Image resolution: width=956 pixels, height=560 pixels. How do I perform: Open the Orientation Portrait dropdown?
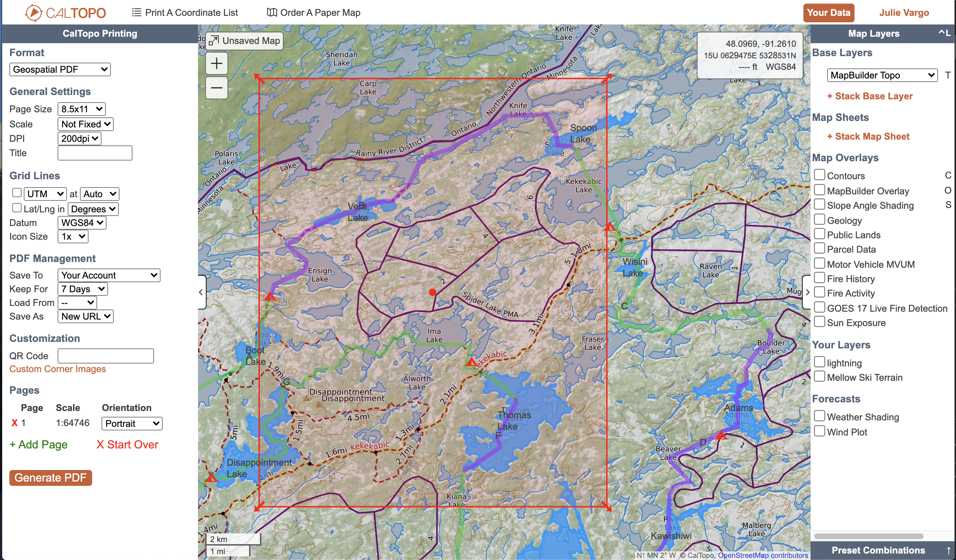(x=132, y=423)
